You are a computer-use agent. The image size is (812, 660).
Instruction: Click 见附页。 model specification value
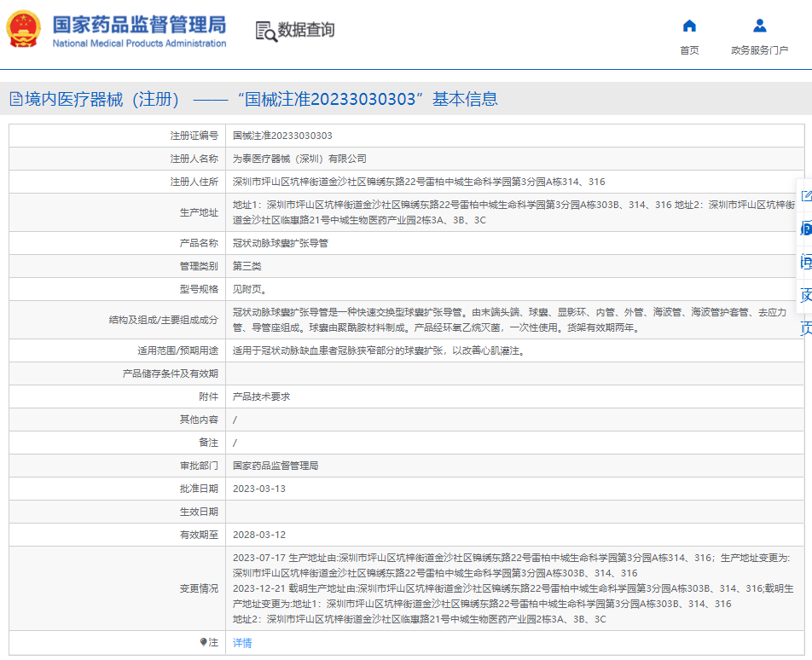(x=249, y=289)
